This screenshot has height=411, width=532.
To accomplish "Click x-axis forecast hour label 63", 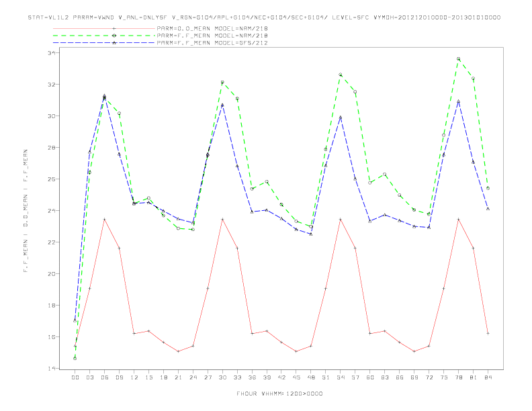I will pos(385,377).
